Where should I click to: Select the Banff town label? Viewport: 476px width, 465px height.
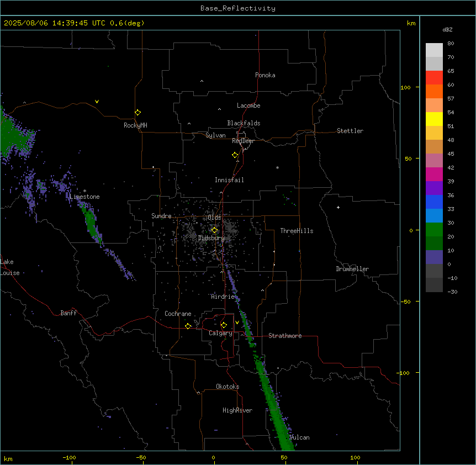pos(68,313)
